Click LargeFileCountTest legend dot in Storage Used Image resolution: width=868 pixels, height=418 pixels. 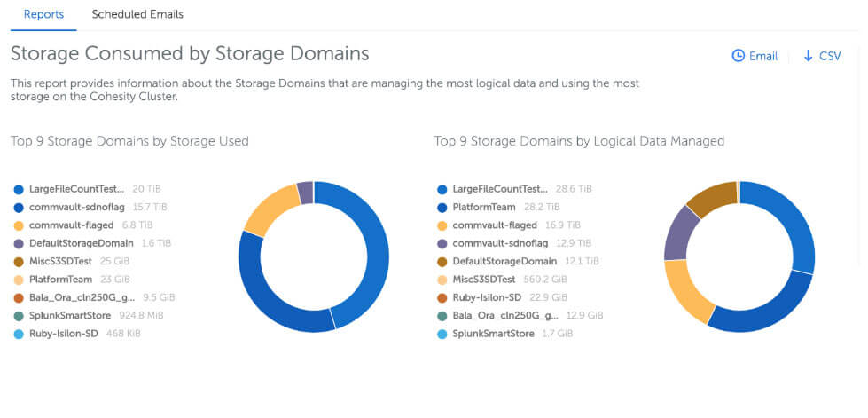click(x=19, y=189)
